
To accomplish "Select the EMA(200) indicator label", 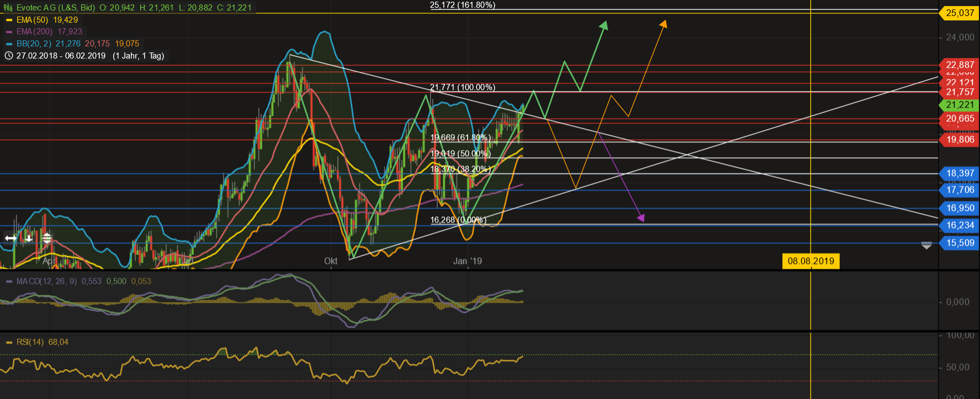I will click(x=34, y=31).
